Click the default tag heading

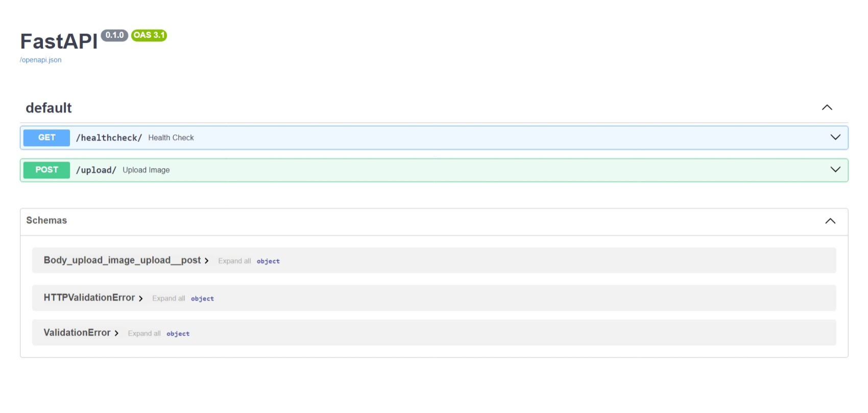point(49,108)
